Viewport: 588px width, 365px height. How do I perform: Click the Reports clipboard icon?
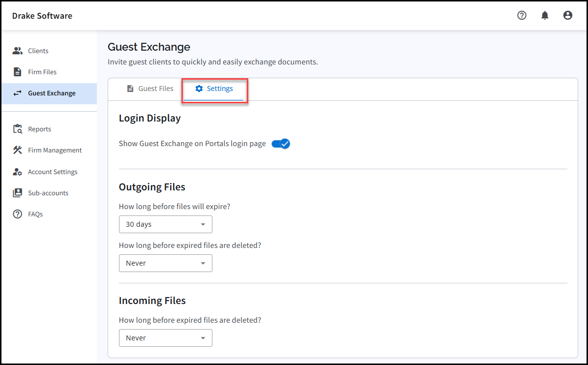tap(18, 129)
